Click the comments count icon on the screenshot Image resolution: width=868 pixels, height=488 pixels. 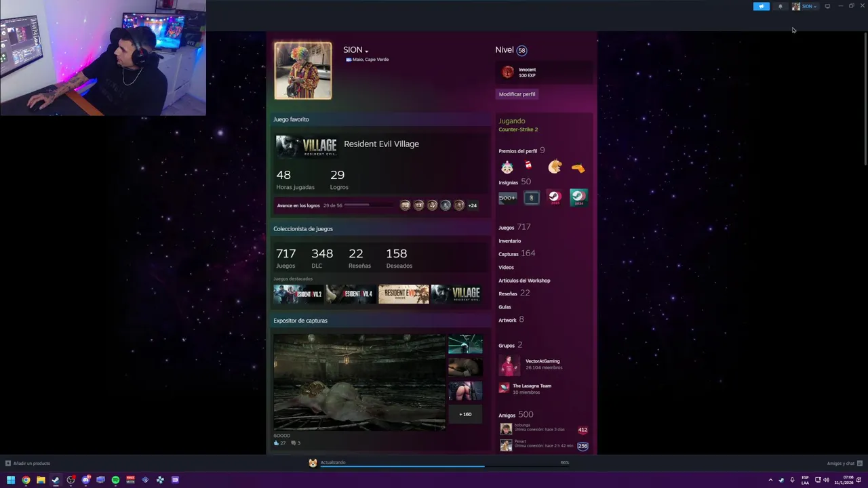[296, 443]
